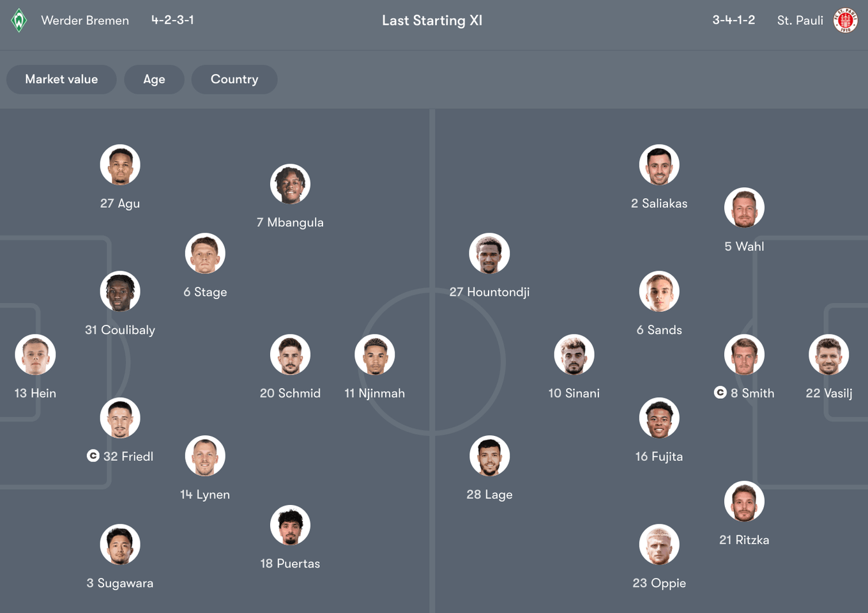Select Oppie's player avatar

(659, 545)
